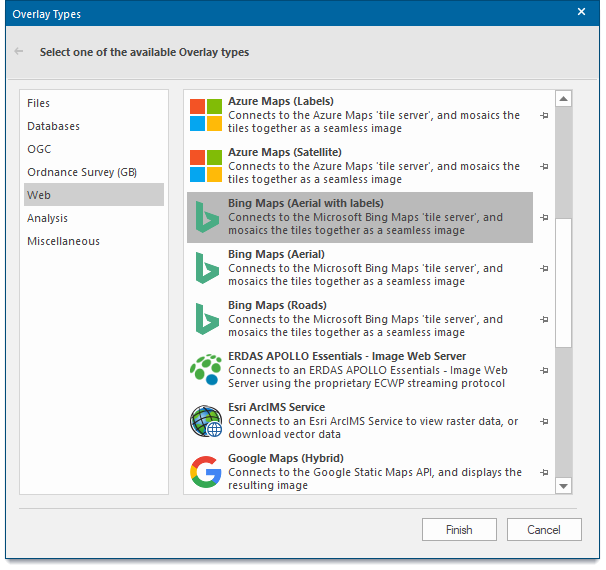Choose ERDAS APOLLO Essentials - Image Web Server
The image size is (606, 570).
click(x=347, y=356)
